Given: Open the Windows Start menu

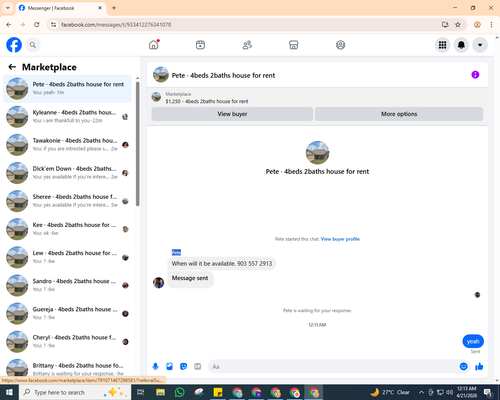Looking at the screenshot, I should pyautogui.click(x=9, y=392).
